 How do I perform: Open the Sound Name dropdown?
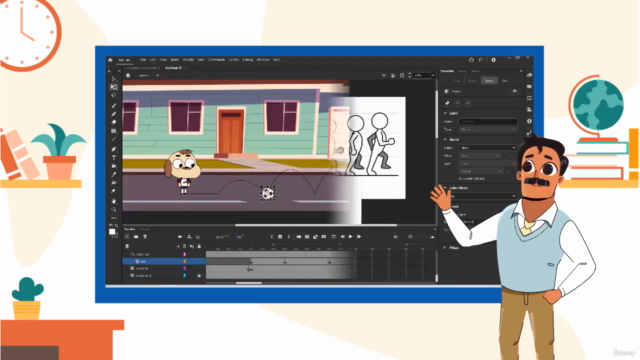pyautogui.click(x=488, y=148)
